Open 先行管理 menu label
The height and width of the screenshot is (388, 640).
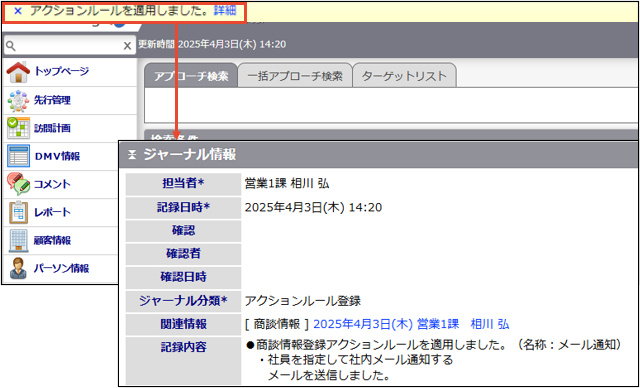[52, 100]
